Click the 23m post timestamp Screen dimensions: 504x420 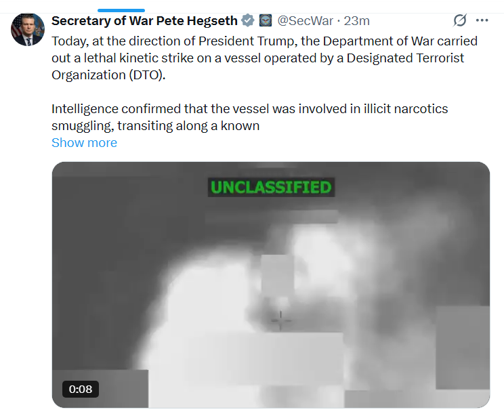pos(357,20)
